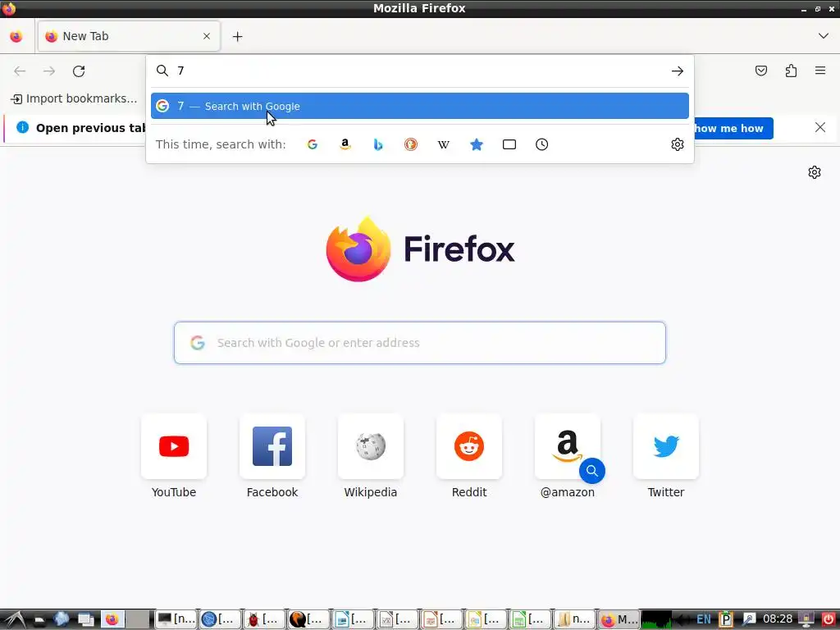Search this time with Wikipedia icon

point(444,144)
